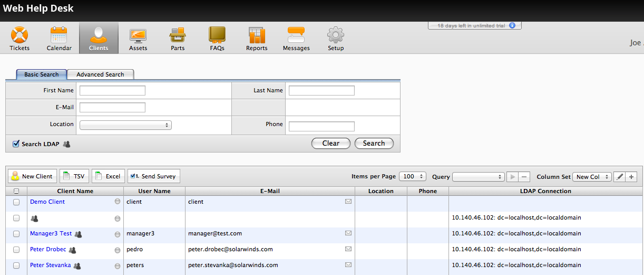The height and width of the screenshot is (275, 644).
Task: Click the add column set plus icon
Action: (x=631, y=177)
